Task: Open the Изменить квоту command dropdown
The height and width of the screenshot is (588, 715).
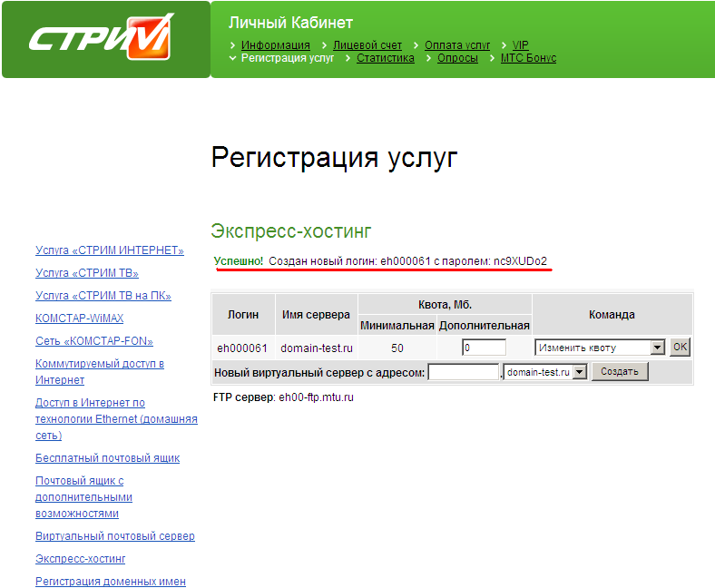Action: [599, 348]
